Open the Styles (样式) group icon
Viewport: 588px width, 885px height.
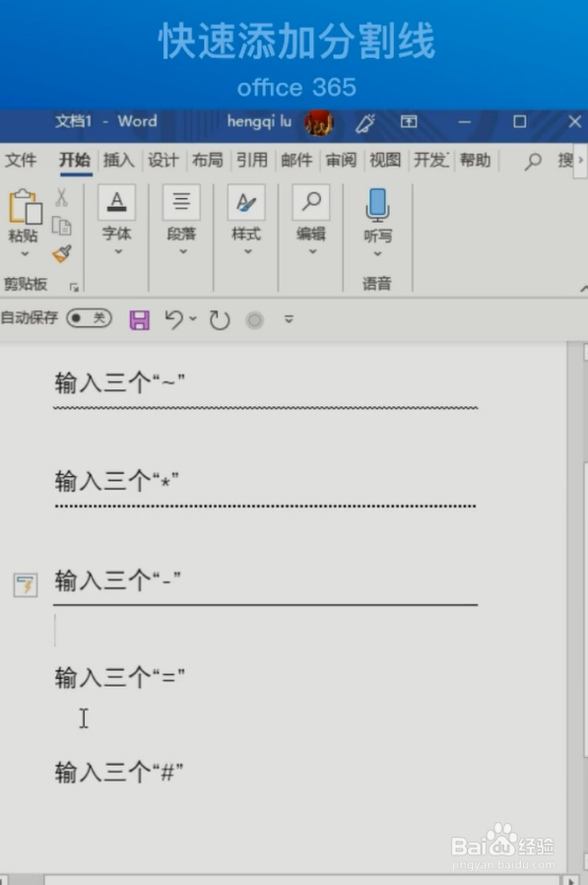(246, 202)
